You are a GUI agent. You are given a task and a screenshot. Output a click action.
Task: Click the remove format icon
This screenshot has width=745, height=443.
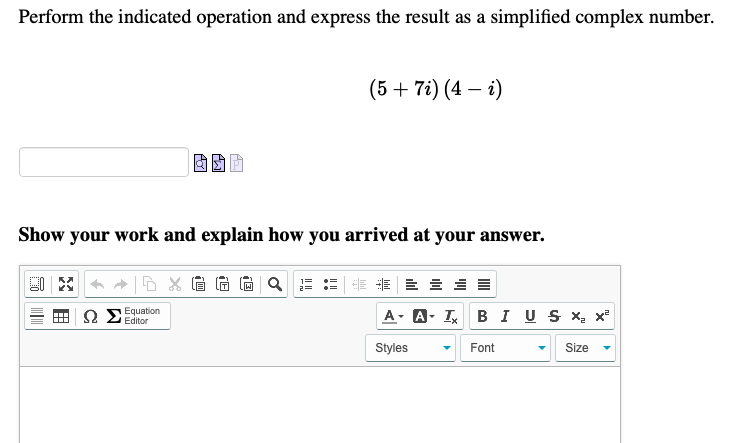pyautogui.click(x=450, y=316)
